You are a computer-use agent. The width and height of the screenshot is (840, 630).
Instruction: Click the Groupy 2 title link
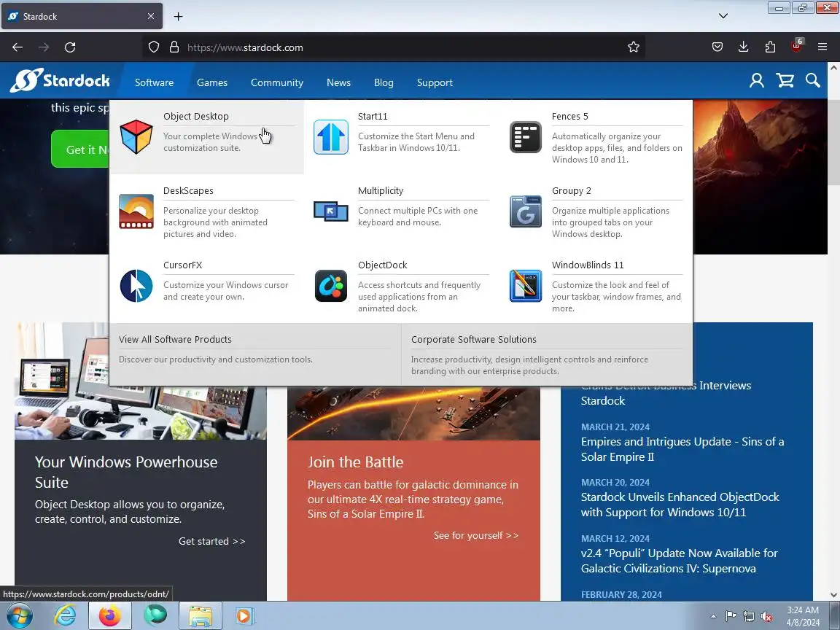572,191
